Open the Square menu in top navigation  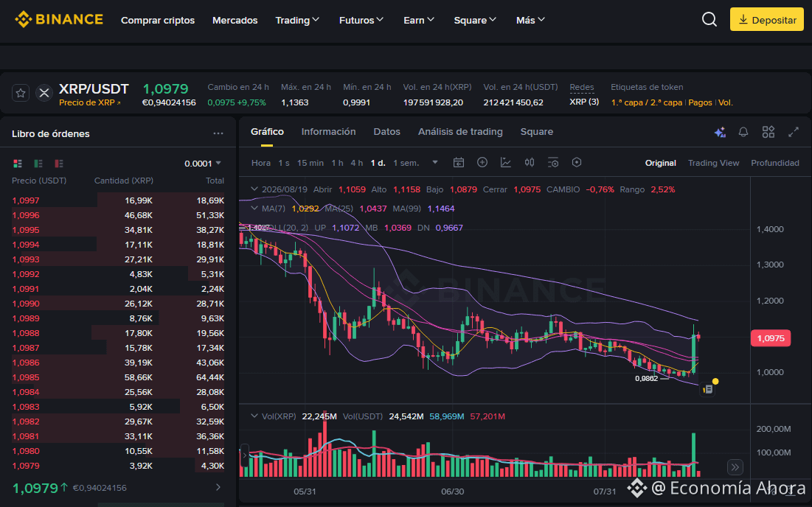[475, 20]
